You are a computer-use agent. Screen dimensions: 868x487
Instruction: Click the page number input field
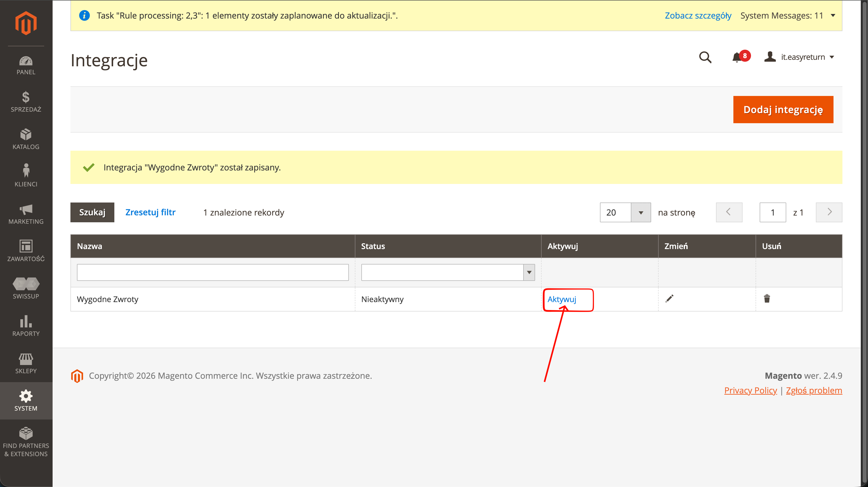click(773, 212)
